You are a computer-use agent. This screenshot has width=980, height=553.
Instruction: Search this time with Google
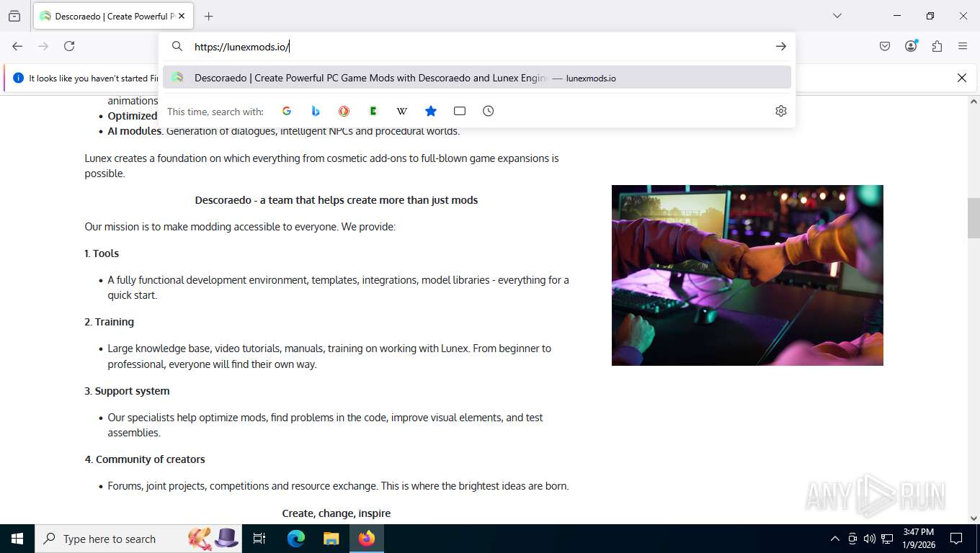(287, 111)
